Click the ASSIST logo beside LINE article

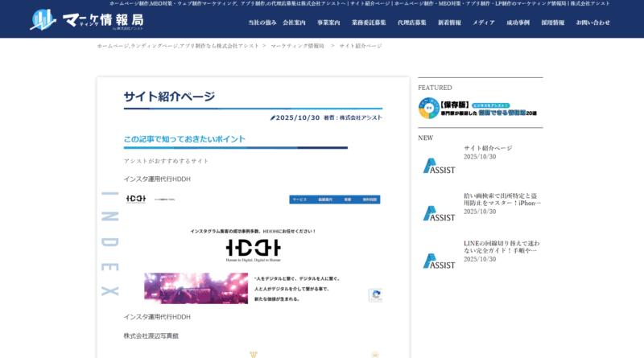click(440, 261)
